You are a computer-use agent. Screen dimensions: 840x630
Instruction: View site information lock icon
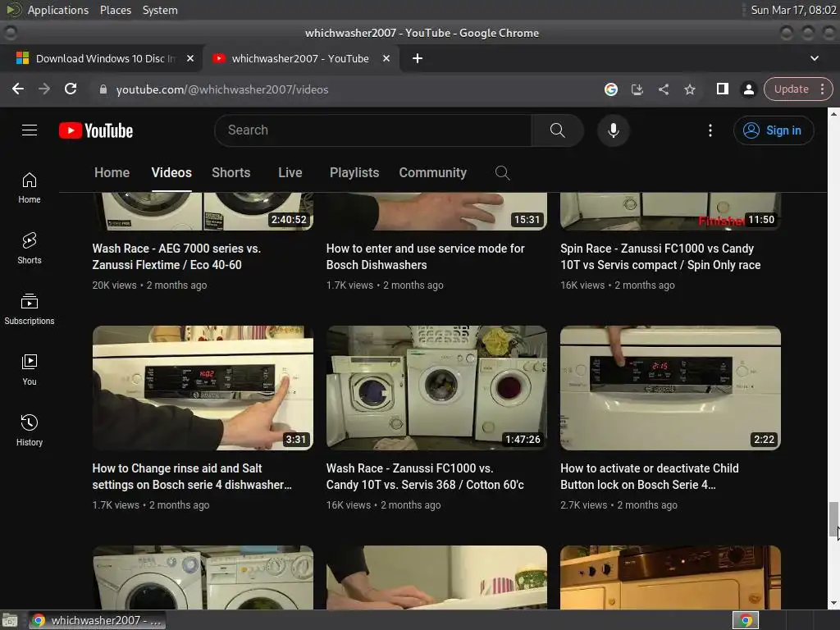pyautogui.click(x=103, y=89)
